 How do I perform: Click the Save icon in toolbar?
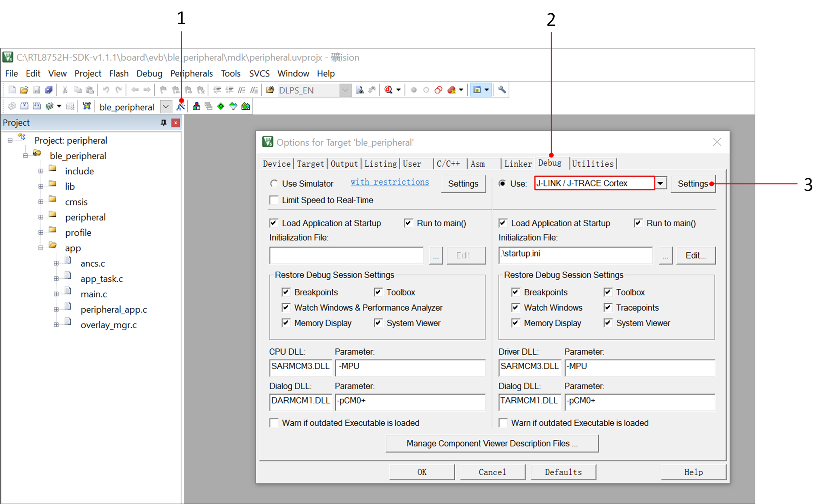pos(36,90)
